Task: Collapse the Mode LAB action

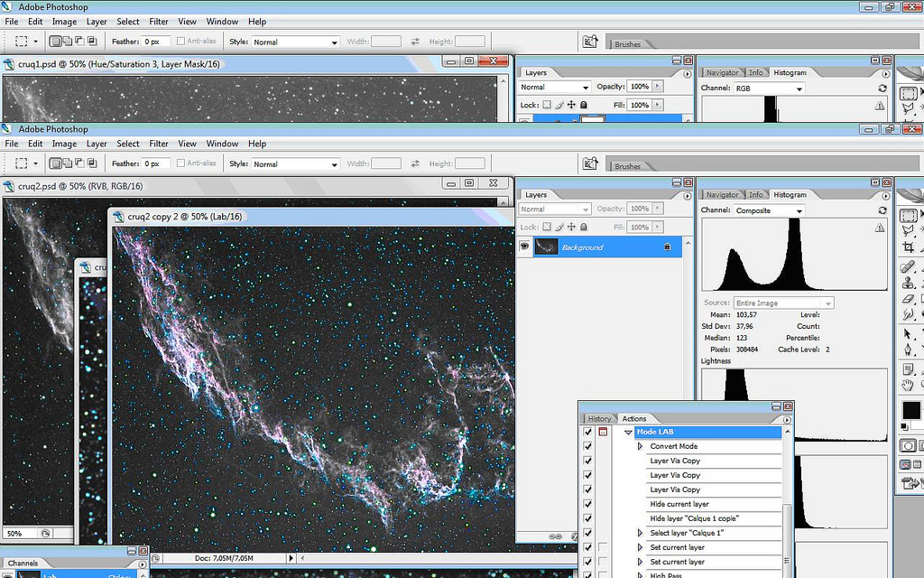Action: point(629,433)
